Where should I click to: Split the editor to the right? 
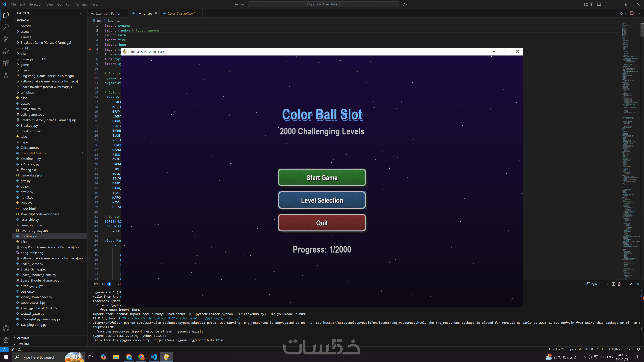tap(632, 13)
